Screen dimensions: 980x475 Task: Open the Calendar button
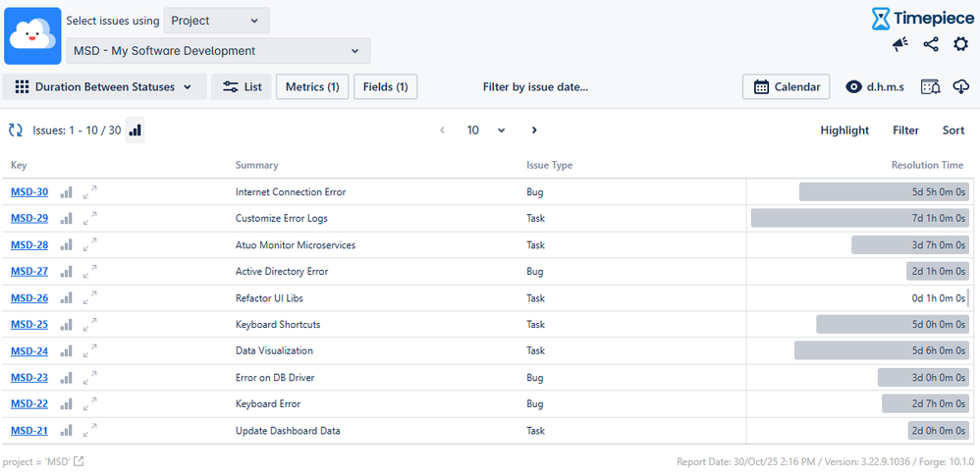coord(787,87)
